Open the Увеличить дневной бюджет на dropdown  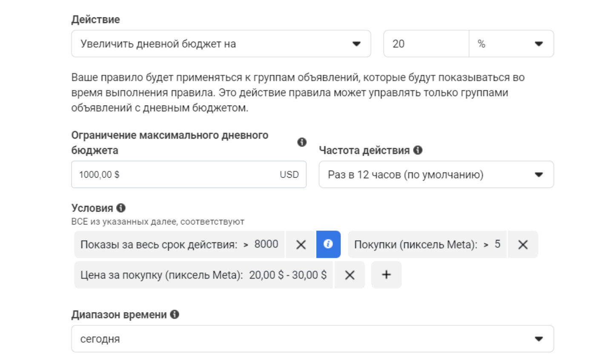221,44
